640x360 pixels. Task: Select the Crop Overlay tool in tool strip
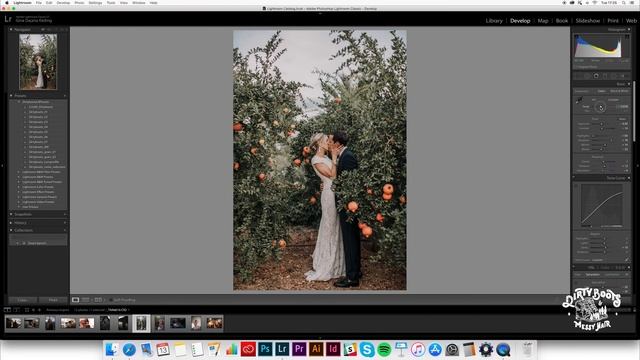coord(578,76)
